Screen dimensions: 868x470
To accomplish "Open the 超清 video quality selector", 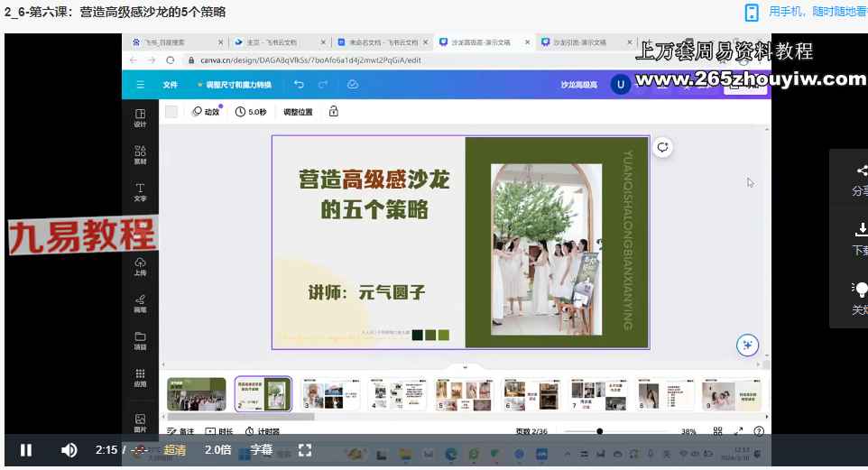I will [x=175, y=450].
